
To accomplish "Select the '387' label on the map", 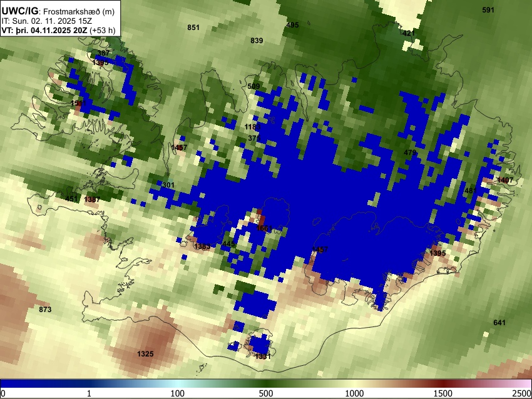I will [x=103, y=53].
